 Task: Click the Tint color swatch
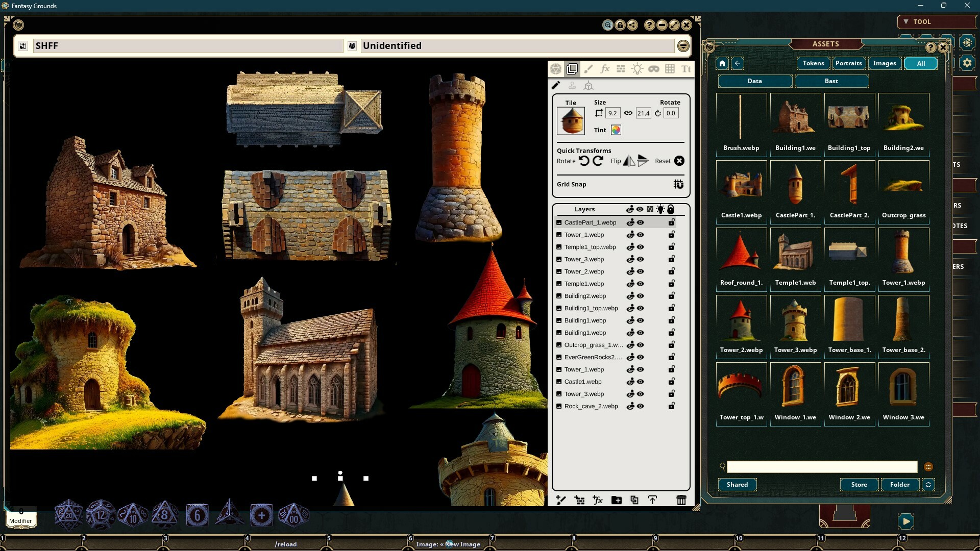coord(616,130)
